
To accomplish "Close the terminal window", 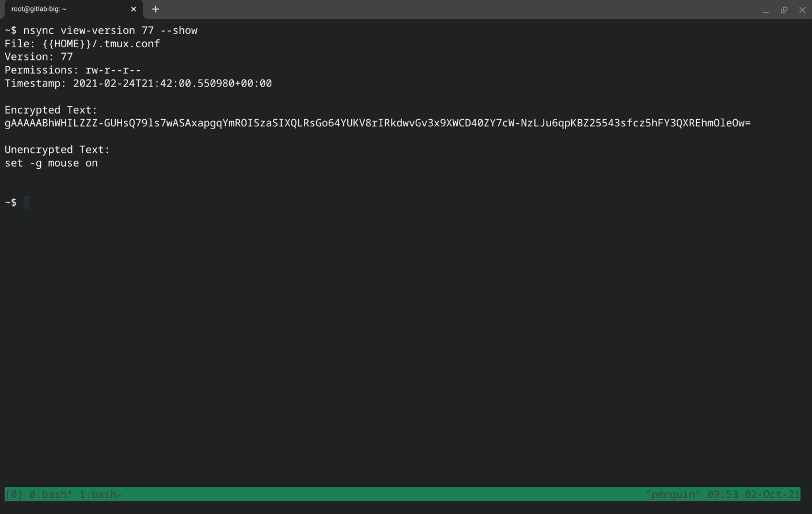I will click(x=802, y=10).
